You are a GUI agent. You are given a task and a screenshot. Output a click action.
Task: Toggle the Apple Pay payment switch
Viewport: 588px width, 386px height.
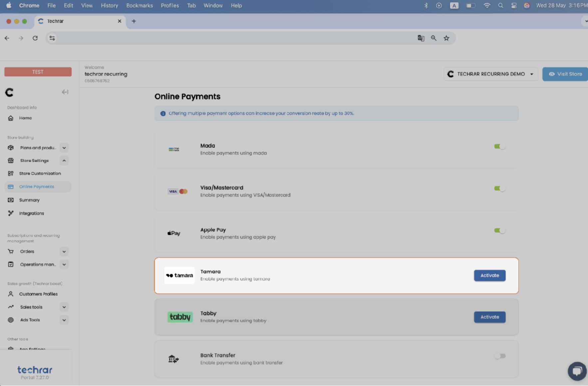[x=500, y=230]
